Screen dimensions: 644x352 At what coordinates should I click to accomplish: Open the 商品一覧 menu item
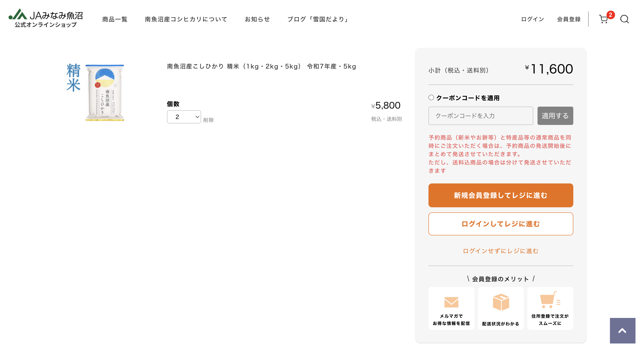click(115, 19)
